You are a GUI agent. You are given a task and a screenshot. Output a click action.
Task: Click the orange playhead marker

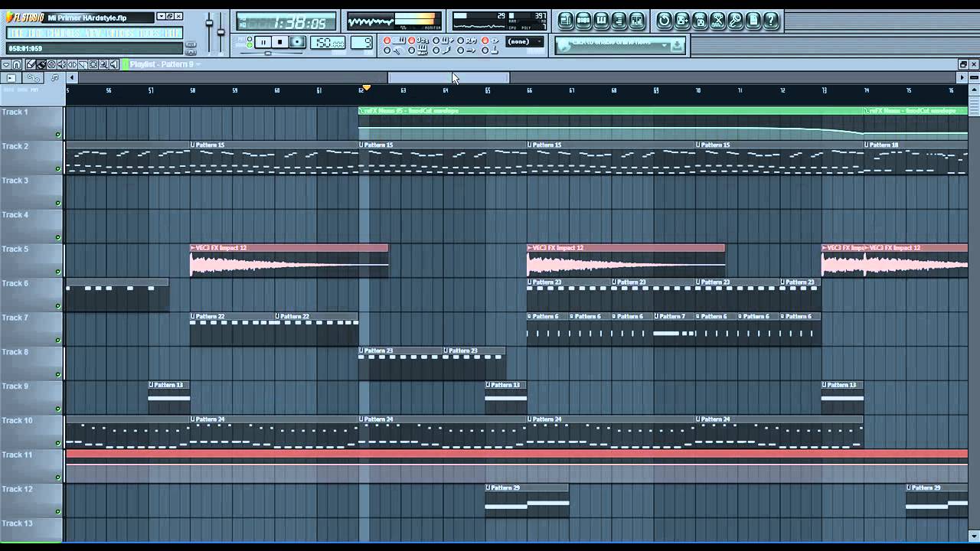click(367, 88)
